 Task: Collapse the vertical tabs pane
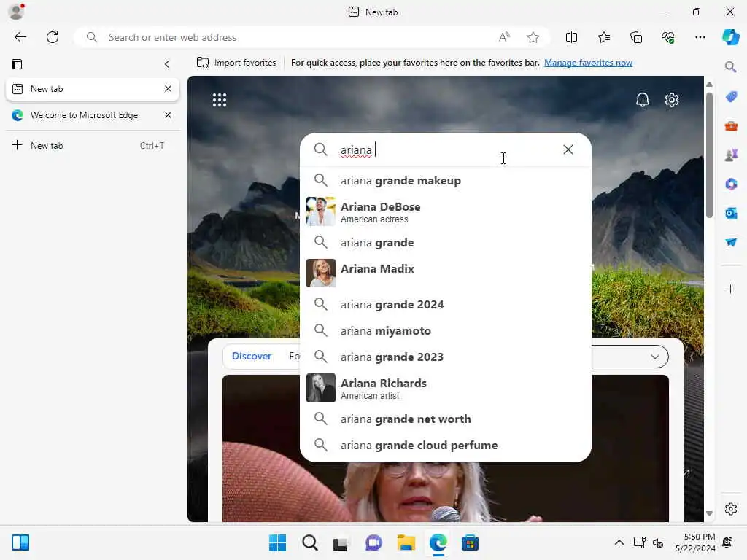tap(167, 64)
